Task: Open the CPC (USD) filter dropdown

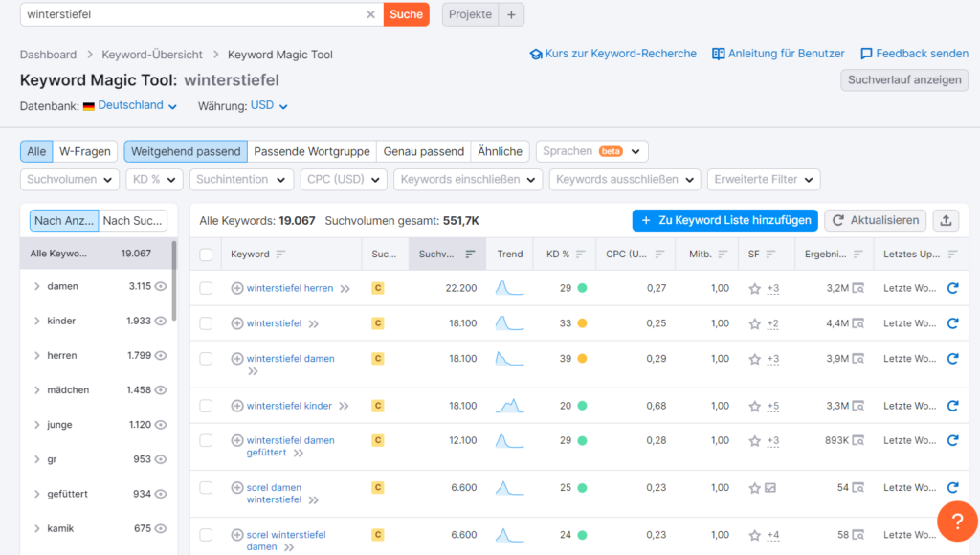Action: (x=343, y=179)
